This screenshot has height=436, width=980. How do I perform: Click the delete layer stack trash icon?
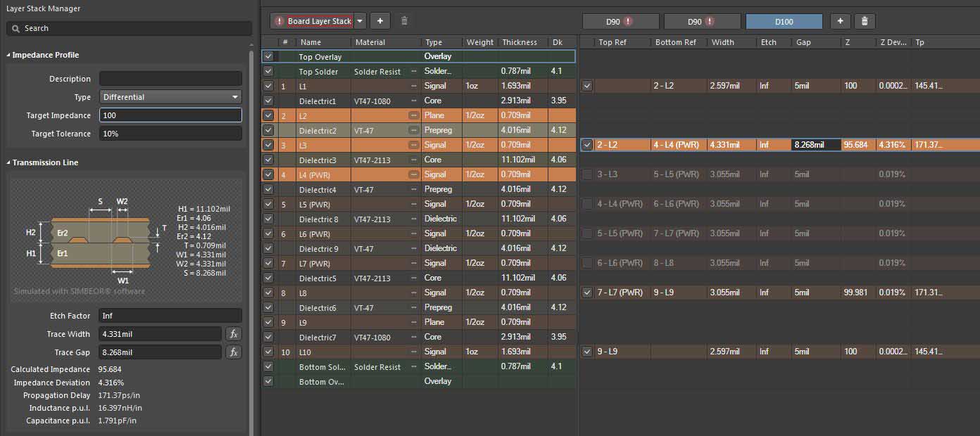pos(404,21)
